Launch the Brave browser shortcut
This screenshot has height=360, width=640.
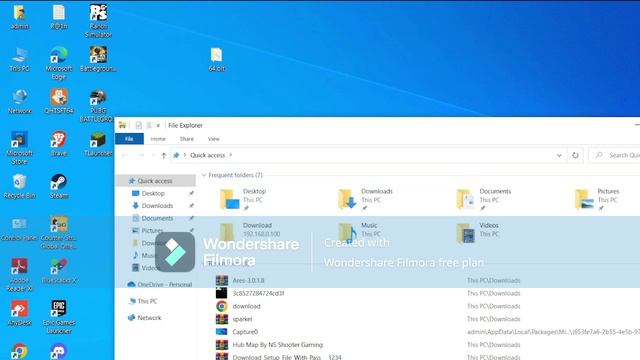pyautogui.click(x=59, y=144)
